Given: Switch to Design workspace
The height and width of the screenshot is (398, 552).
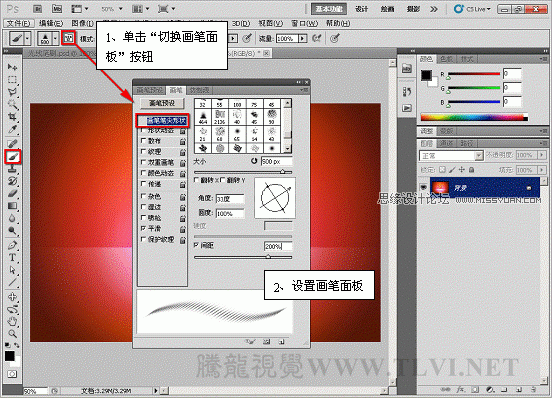Looking at the screenshot, I should [x=362, y=9].
